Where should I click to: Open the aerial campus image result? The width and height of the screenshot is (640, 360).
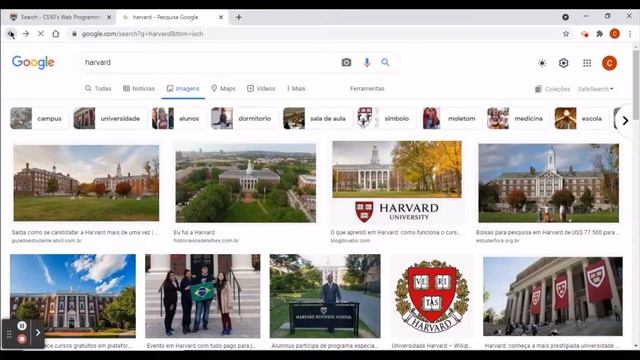tap(245, 183)
